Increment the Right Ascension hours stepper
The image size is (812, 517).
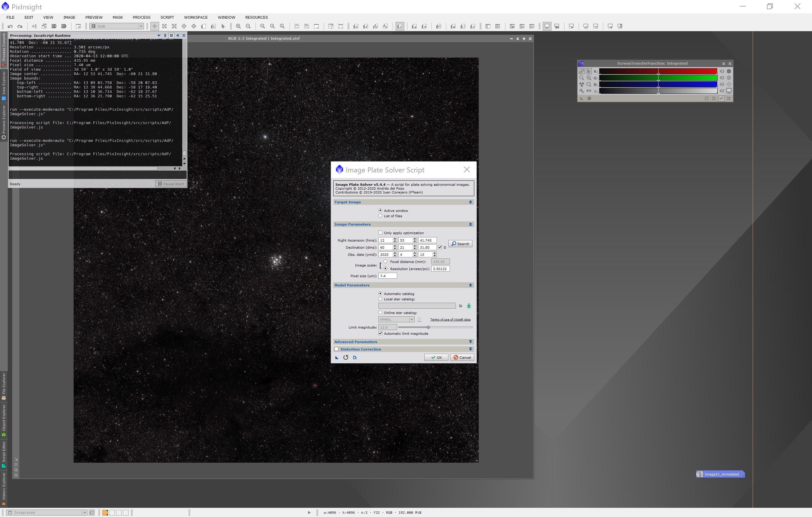click(395, 239)
